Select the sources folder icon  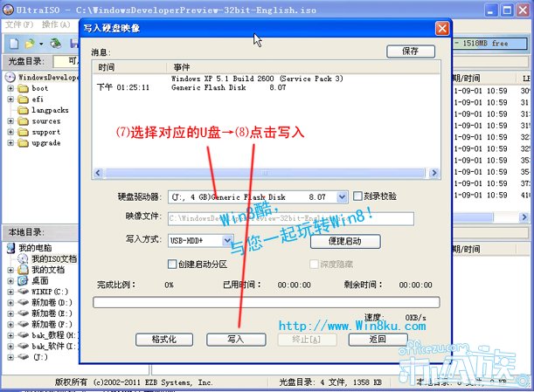click(x=23, y=121)
